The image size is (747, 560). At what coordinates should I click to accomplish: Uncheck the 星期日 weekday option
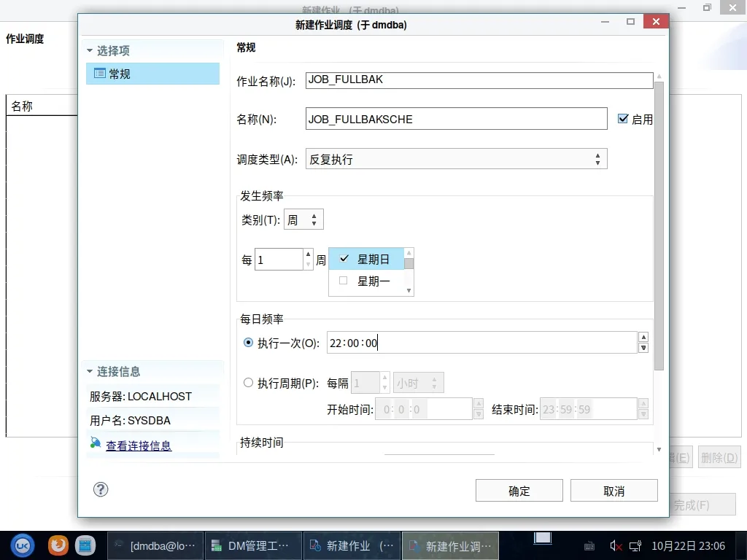(344, 259)
